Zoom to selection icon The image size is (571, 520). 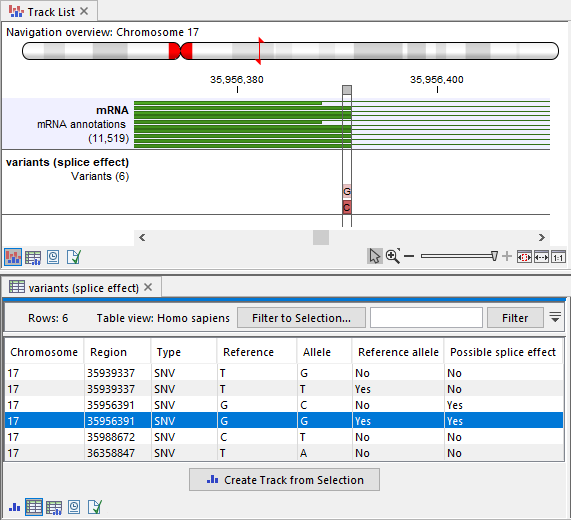pyautogui.click(x=524, y=257)
